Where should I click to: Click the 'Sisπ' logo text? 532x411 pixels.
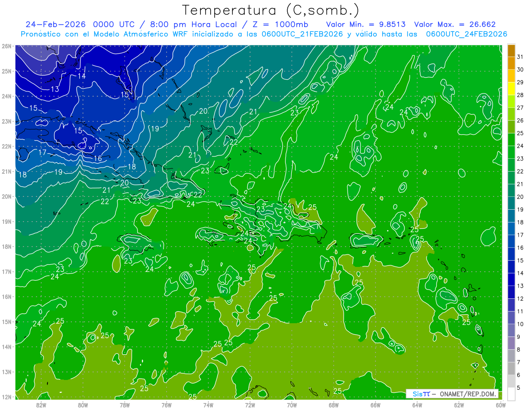(x=421, y=394)
